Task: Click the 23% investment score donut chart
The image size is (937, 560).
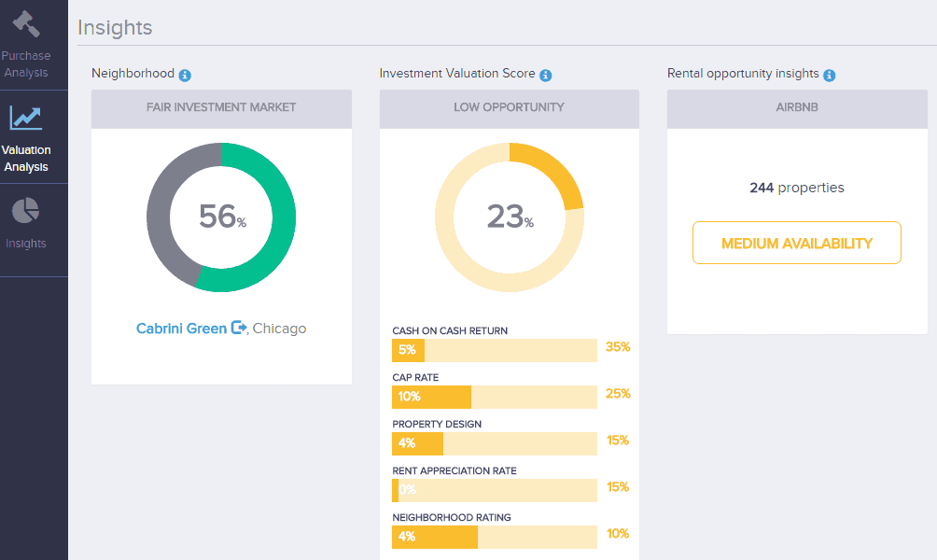Action: [509, 217]
